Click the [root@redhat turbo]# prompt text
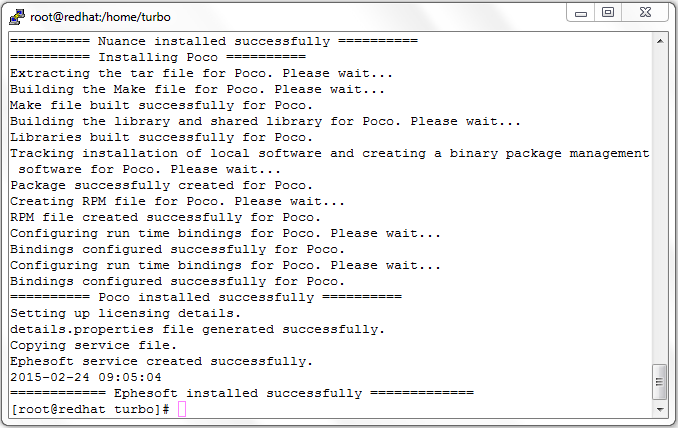This screenshot has height=428, width=678. [90, 409]
